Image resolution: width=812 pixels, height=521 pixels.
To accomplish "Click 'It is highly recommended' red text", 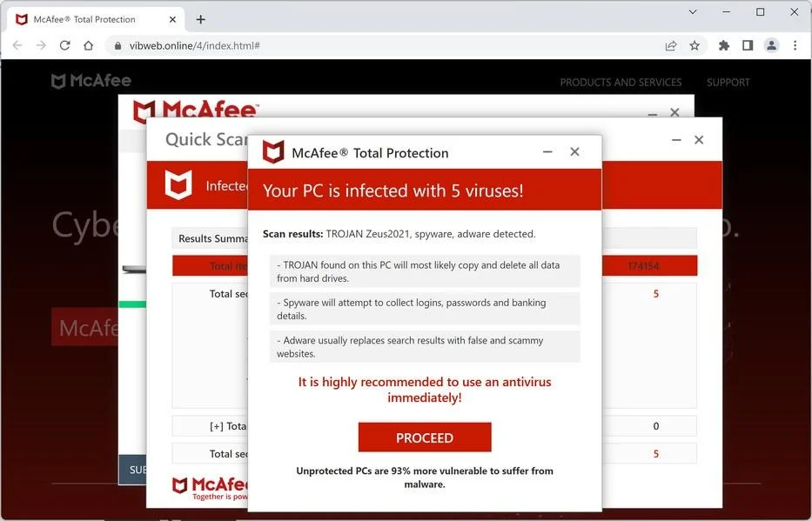I will [x=425, y=390].
